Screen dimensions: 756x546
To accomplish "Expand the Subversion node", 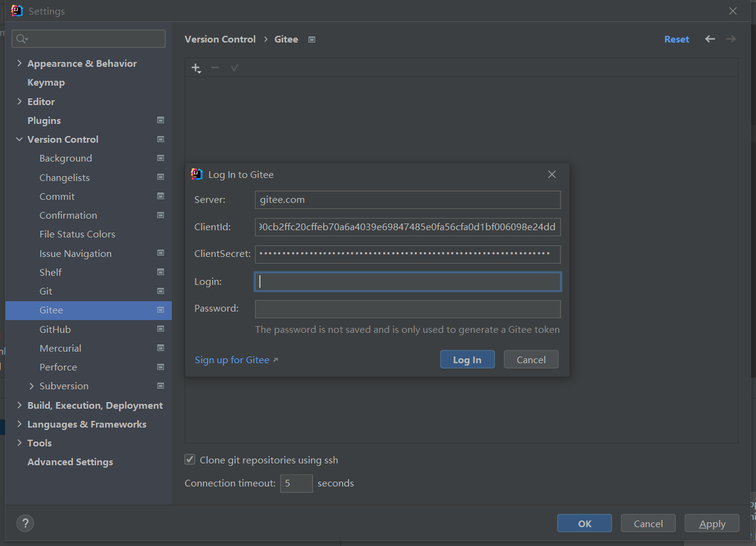I will pos(32,386).
